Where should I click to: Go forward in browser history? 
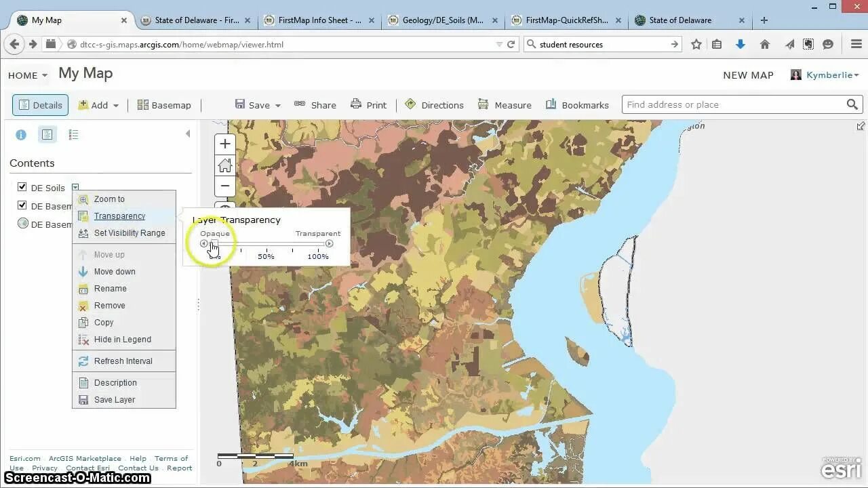(x=33, y=44)
